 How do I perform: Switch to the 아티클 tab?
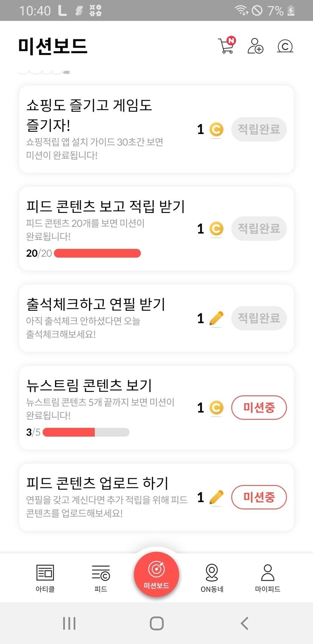(x=45, y=578)
